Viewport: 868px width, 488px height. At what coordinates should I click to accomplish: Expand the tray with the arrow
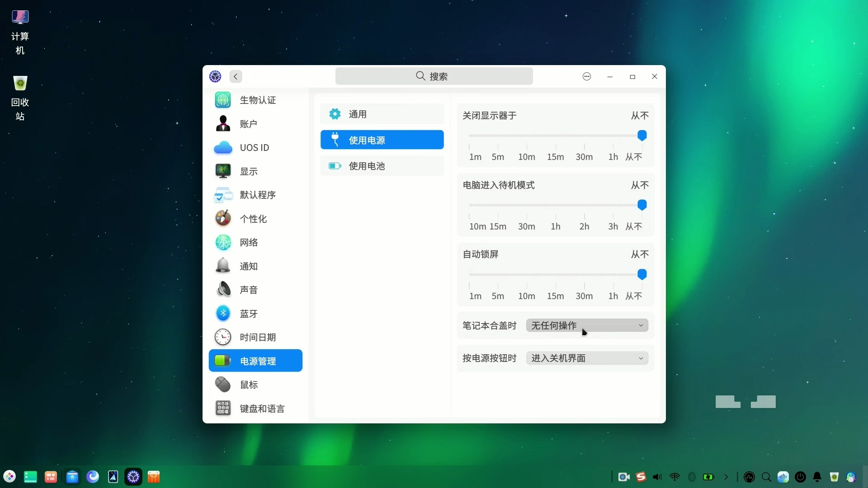(726, 477)
